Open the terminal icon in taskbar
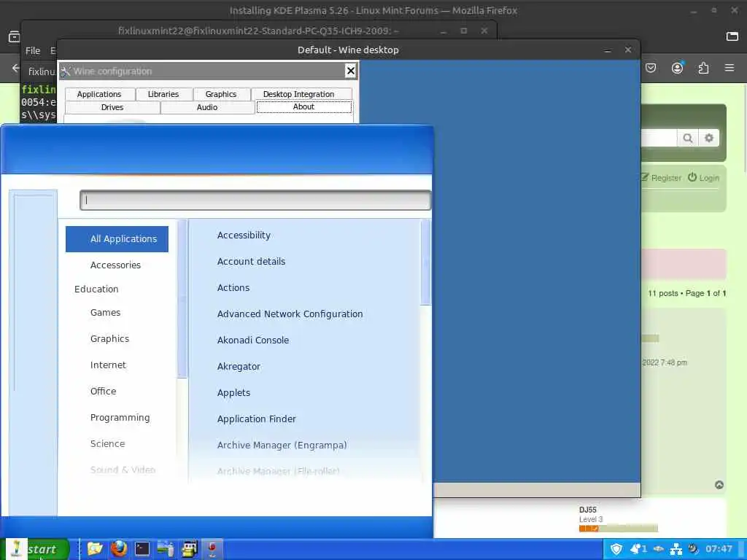 click(142, 549)
